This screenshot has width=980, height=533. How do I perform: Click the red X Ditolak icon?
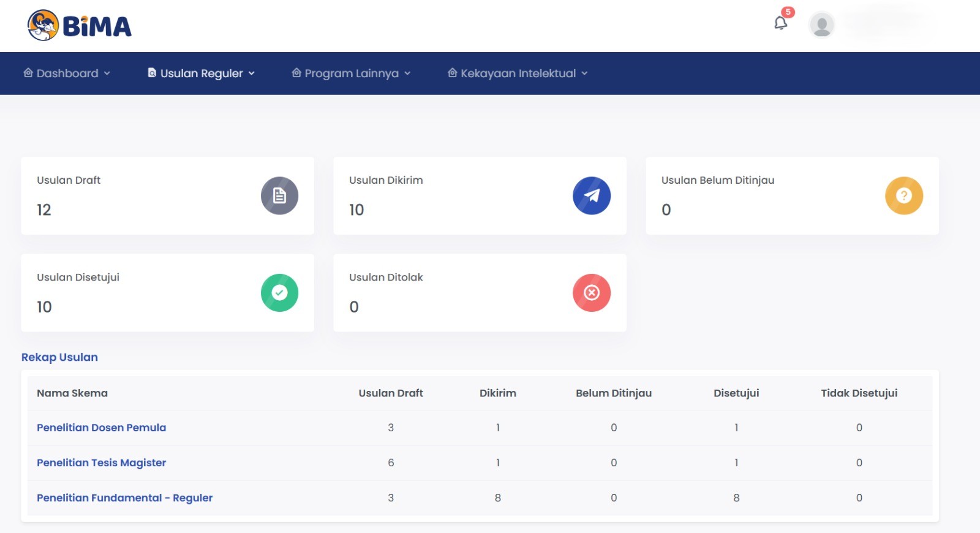pyautogui.click(x=591, y=293)
